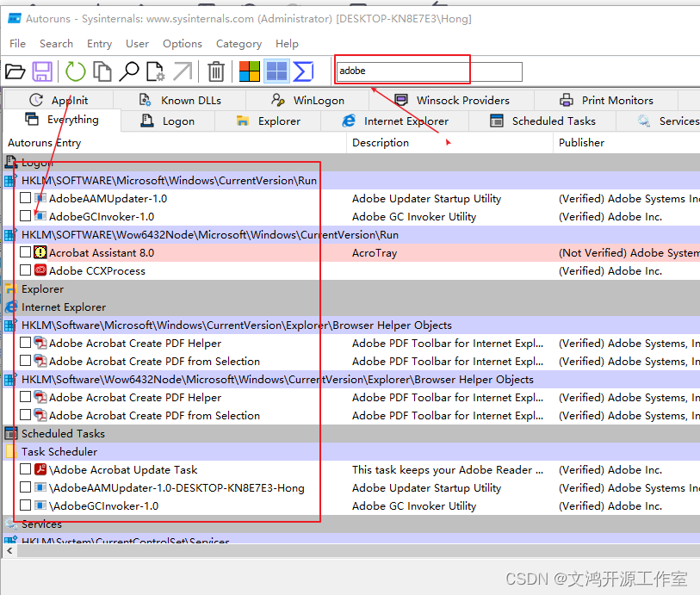Select the Scheduled Tasks group header row
Viewport: 700px width, 595px height.
tap(352, 433)
